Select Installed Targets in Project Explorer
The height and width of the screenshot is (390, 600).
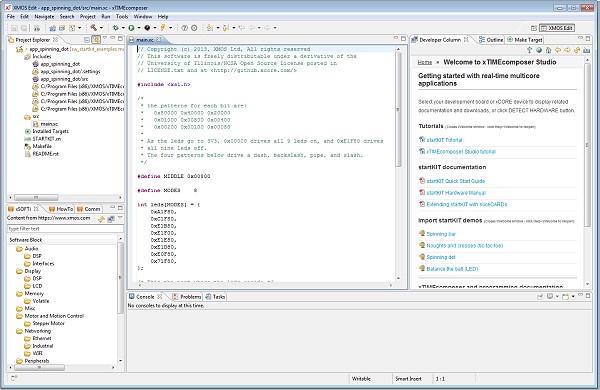(51, 131)
